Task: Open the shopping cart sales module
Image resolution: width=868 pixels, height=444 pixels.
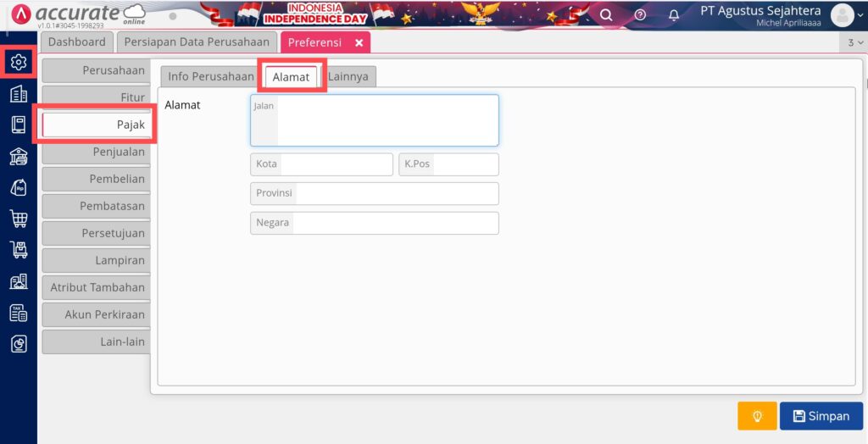Action: [x=18, y=219]
